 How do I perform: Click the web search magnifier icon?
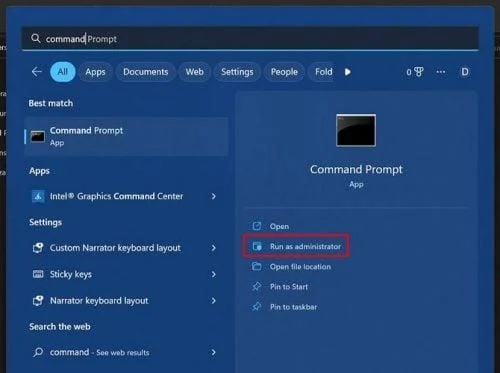point(38,352)
